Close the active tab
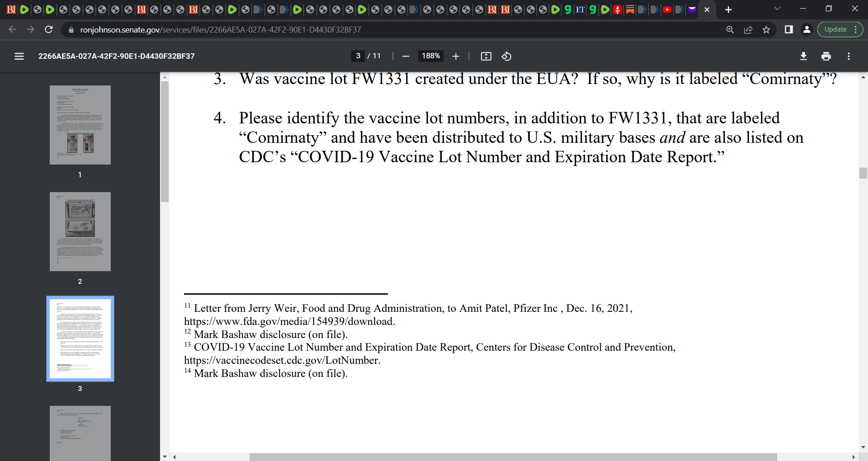 pyautogui.click(x=707, y=9)
